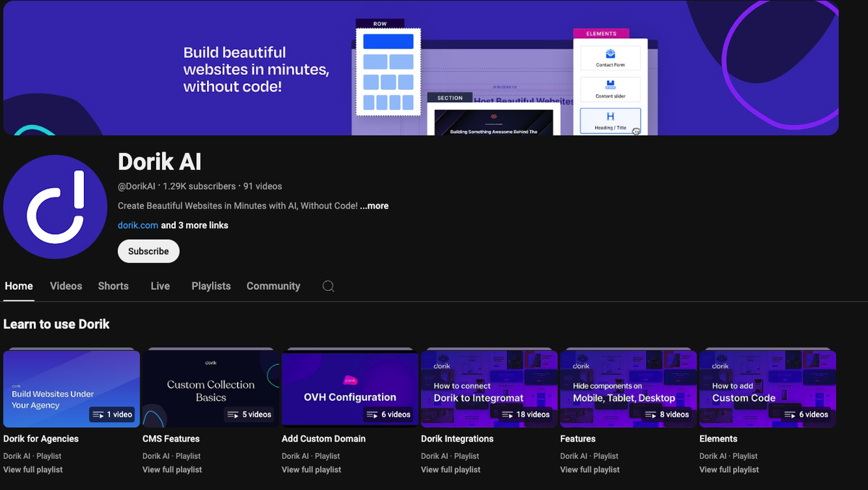The width and height of the screenshot is (868, 490).
Task: Click playlist icon on '1 video' badge
Action: [x=99, y=415]
